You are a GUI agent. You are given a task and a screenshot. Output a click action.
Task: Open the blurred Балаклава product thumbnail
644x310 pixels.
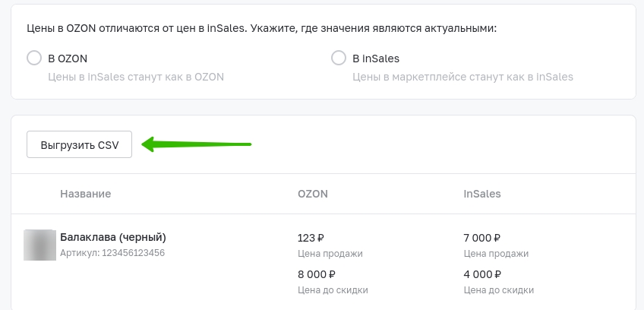pos(39,245)
